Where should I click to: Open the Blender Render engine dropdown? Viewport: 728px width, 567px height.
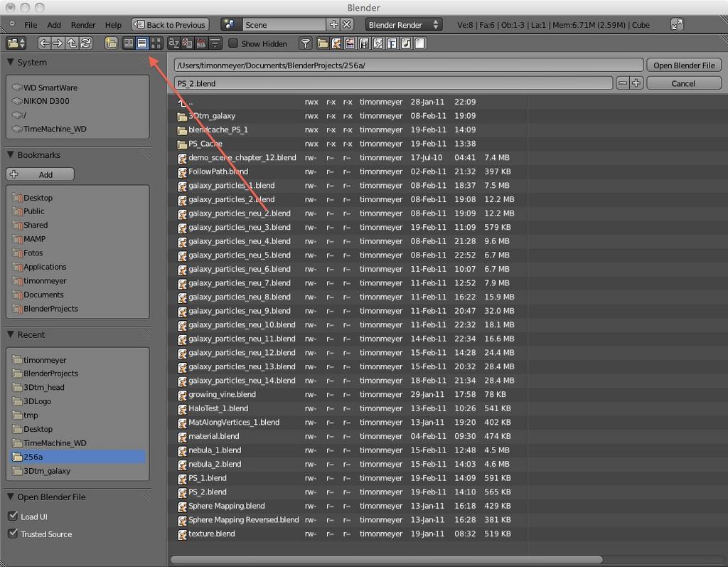tap(404, 25)
